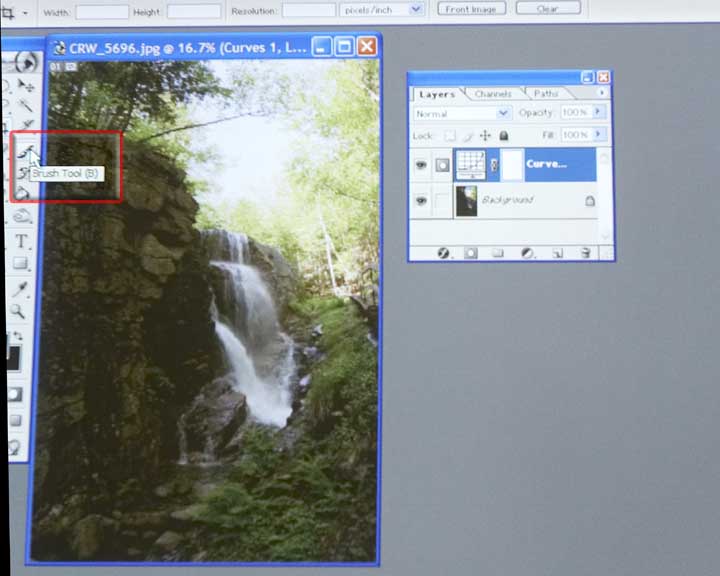
Task: Delete the selected layer with trash icon
Action: [x=585, y=253]
